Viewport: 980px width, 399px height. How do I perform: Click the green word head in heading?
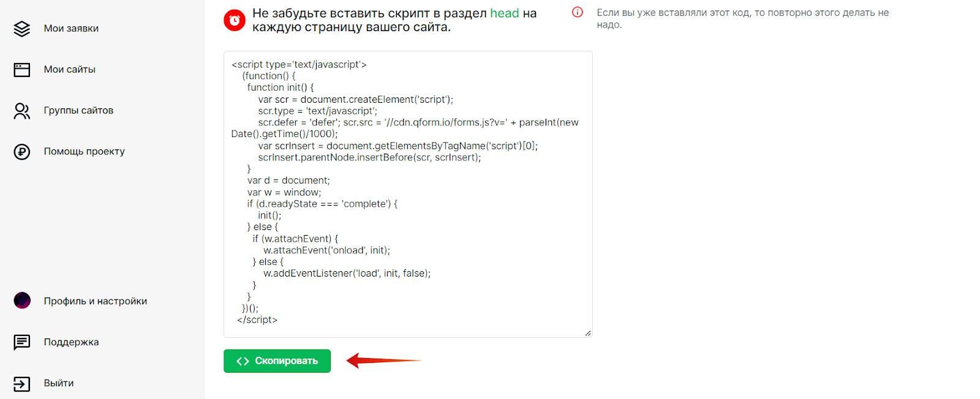(x=505, y=13)
